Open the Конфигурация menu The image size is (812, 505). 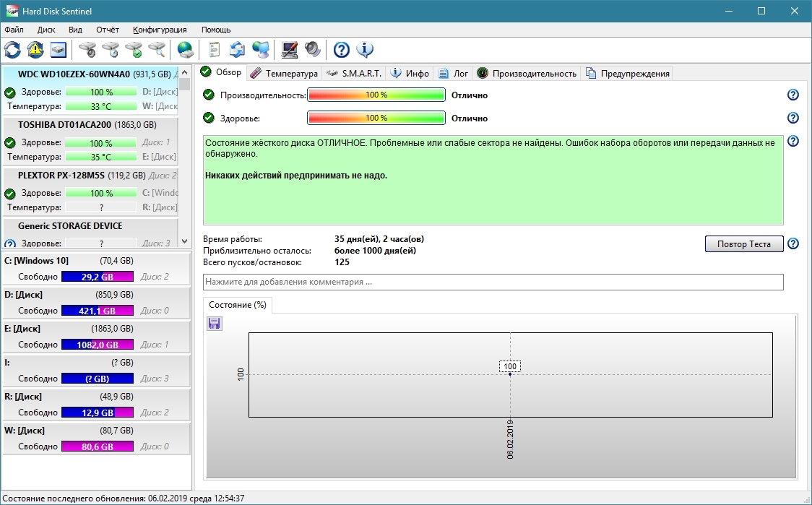tap(160, 30)
